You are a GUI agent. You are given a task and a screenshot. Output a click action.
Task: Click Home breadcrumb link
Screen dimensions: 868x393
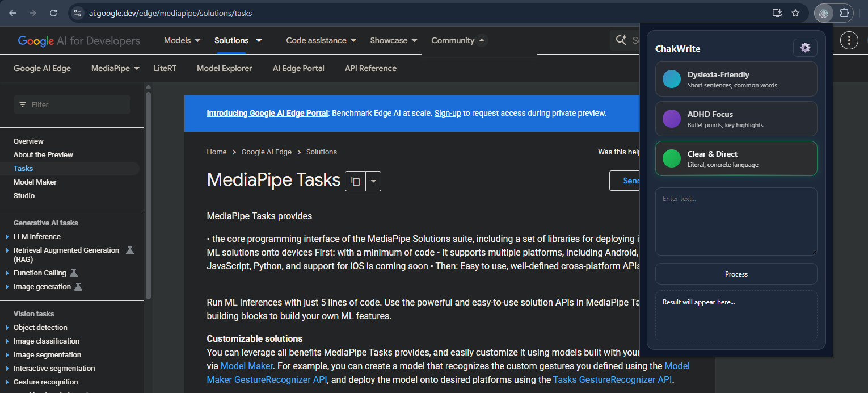click(217, 152)
